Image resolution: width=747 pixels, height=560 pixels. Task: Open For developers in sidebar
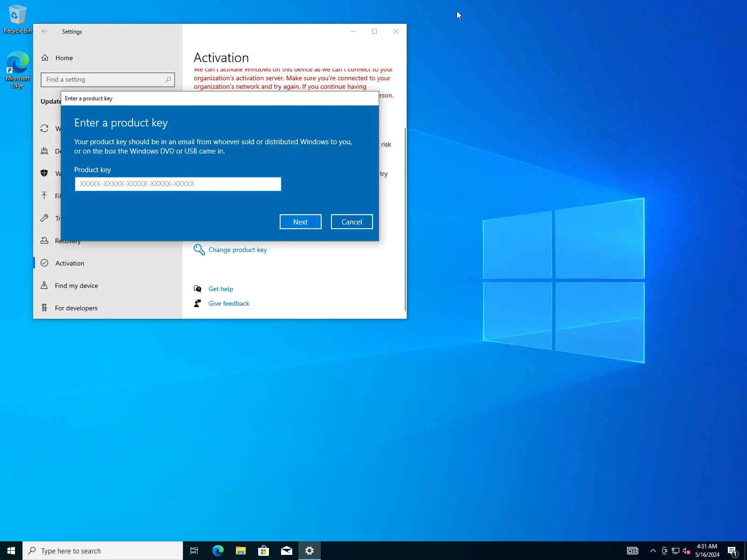pyautogui.click(x=108, y=308)
